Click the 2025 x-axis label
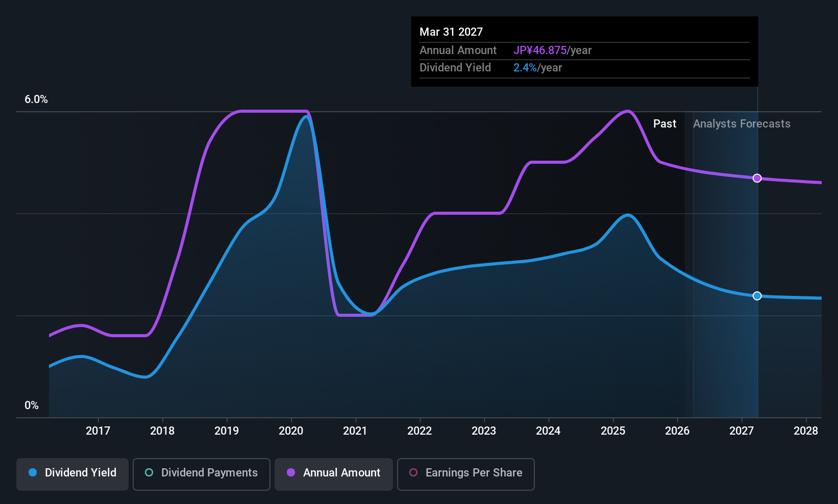The height and width of the screenshot is (504, 838). [x=613, y=431]
